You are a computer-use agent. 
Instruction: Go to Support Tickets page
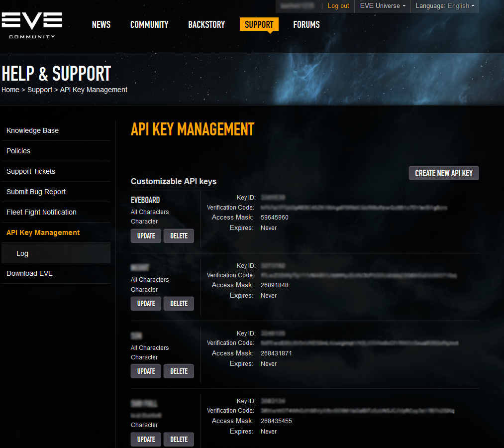tap(31, 171)
